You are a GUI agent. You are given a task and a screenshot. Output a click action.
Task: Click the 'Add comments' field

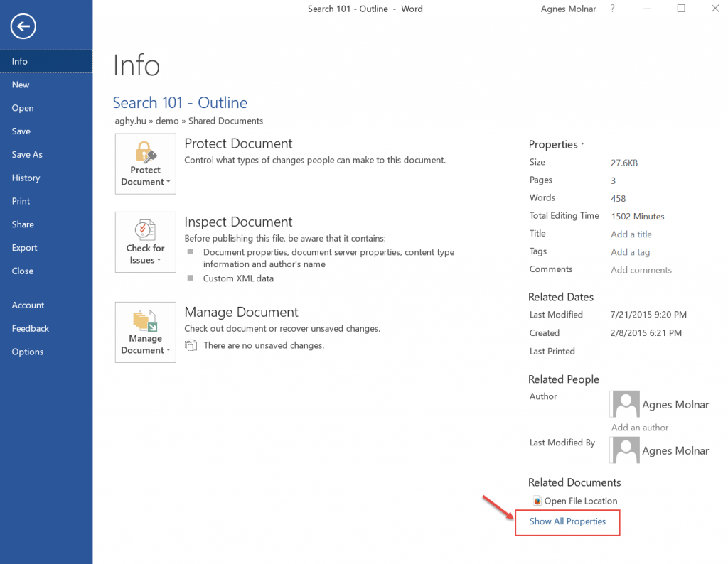(x=641, y=270)
